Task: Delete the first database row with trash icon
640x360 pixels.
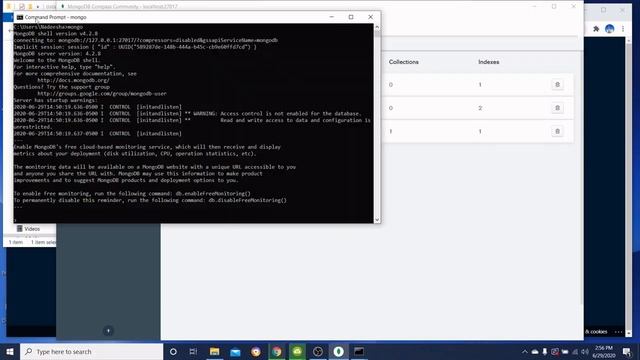Action: (x=557, y=84)
